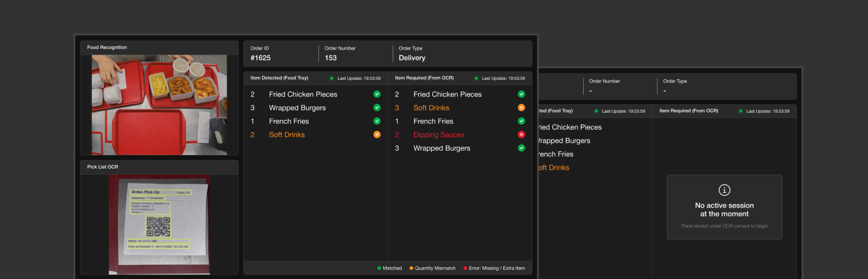The width and height of the screenshot is (868, 279).
Task: Click green check beside detected Wrapped Burgers
Action: click(x=377, y=108)
